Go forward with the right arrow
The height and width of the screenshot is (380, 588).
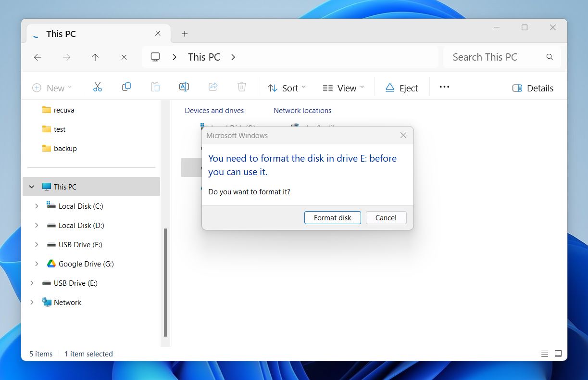pyautogui.click(x=66, y=57)
